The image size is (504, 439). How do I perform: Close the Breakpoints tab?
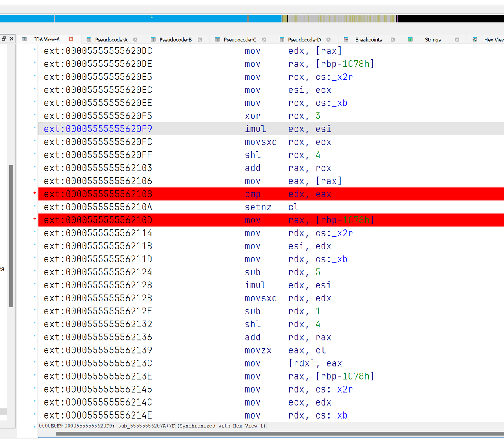click(x=393, y=39)
